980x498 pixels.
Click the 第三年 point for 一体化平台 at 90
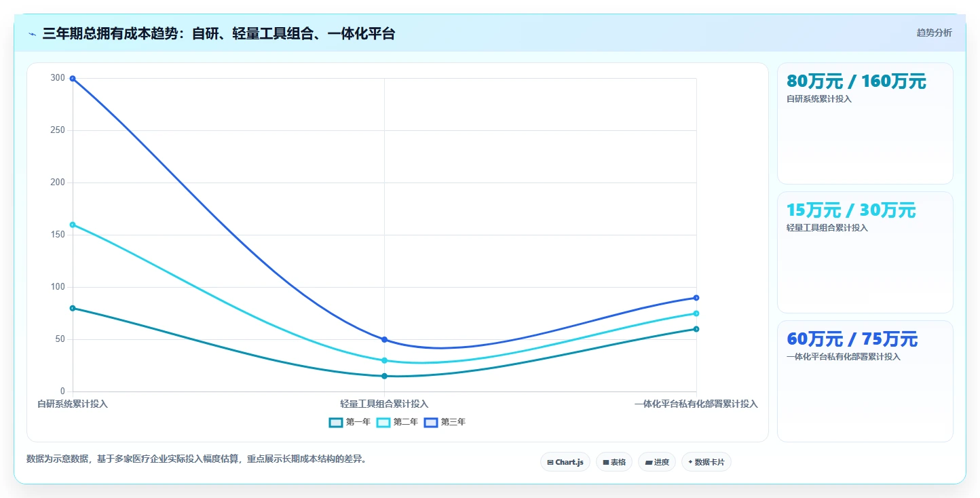point(696,298)
